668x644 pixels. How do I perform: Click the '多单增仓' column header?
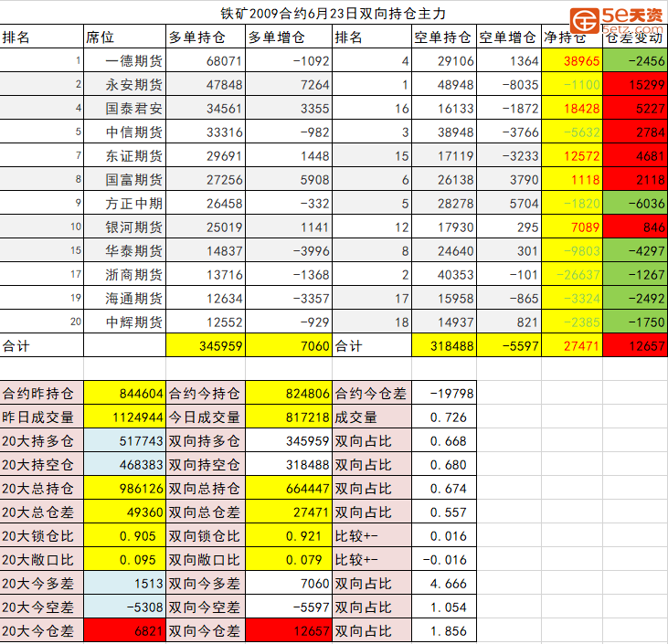coord(289,37)
